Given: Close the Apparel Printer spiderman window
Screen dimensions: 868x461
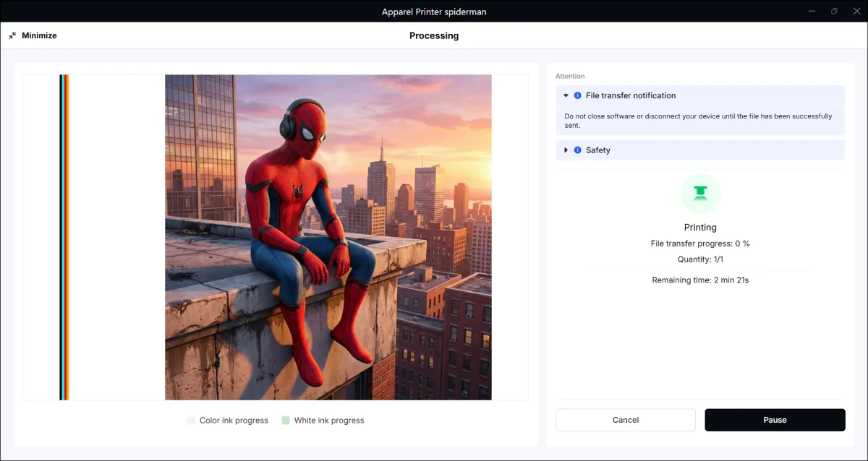Looking at the screenshot, I should point(857,11).
